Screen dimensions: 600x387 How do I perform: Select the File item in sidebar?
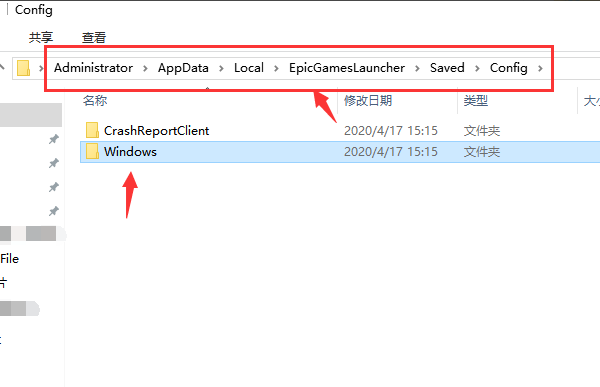point(10,259)
